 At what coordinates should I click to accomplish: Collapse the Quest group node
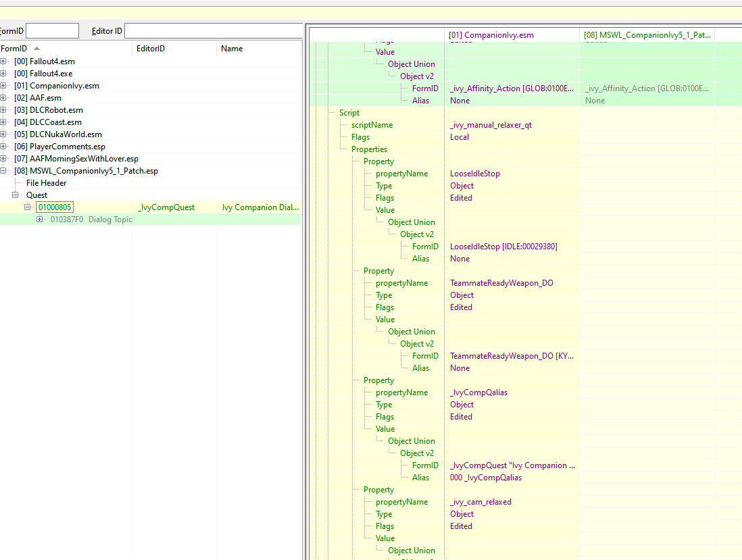[x=15, y=195]
